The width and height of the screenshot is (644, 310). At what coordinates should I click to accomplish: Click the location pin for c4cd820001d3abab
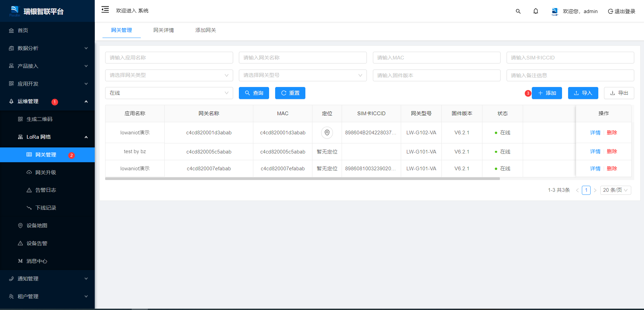click(x=327, y=133)
